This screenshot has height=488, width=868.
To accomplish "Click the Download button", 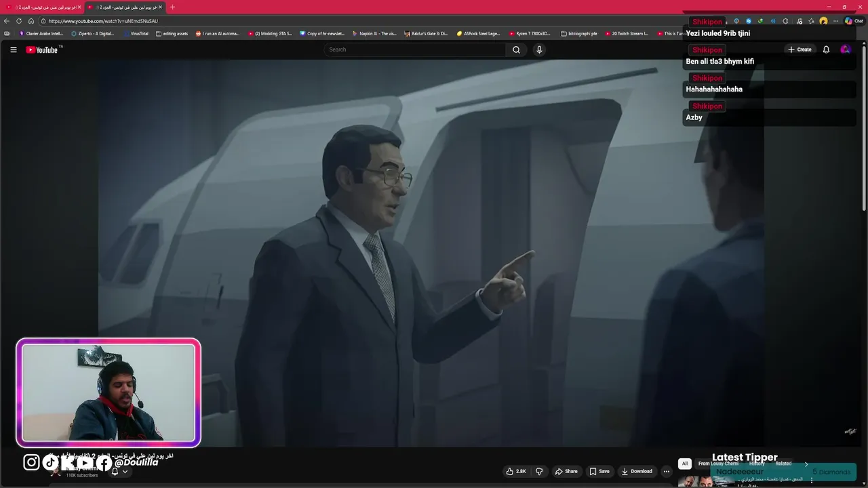I will [637, 471].
